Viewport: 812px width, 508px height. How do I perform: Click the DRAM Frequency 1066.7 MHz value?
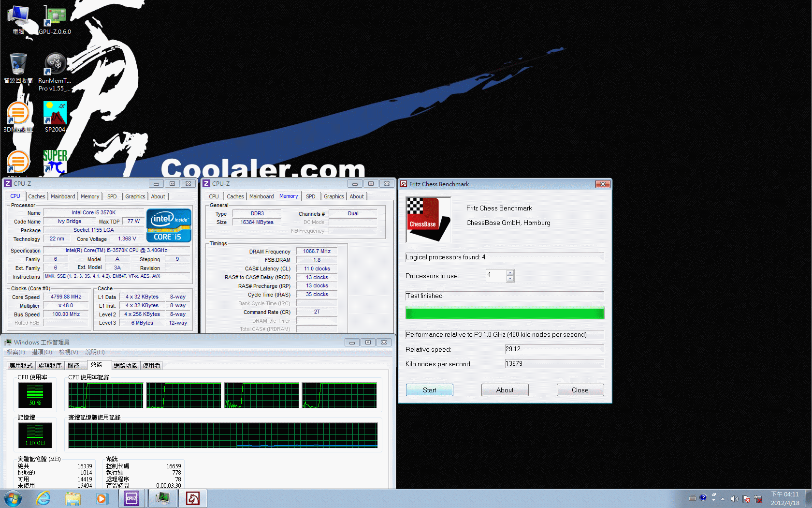[317, 251]
